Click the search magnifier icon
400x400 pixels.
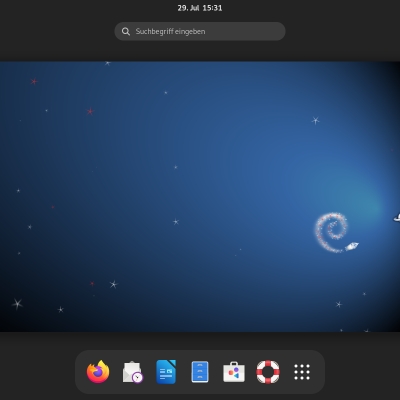[x=126, y=31]
